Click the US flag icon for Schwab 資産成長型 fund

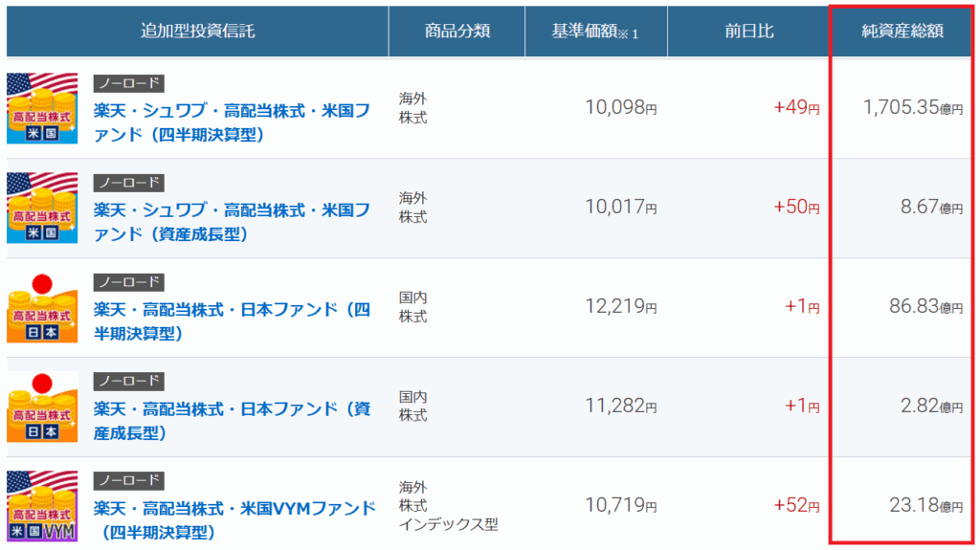tap(42, 208)
